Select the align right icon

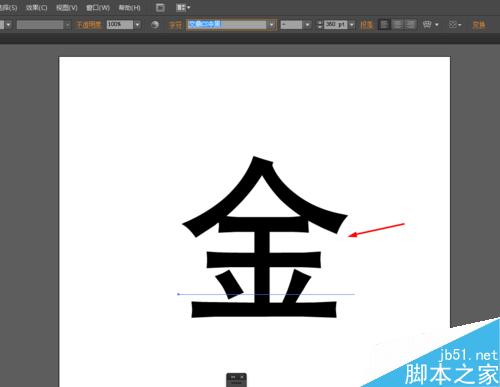(410, 25)
